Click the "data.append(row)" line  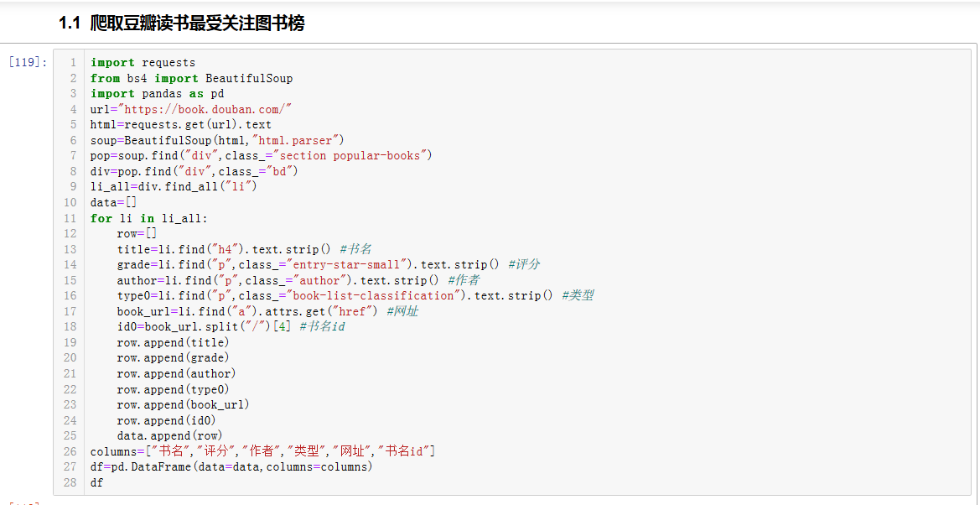[x=169, y=435]
